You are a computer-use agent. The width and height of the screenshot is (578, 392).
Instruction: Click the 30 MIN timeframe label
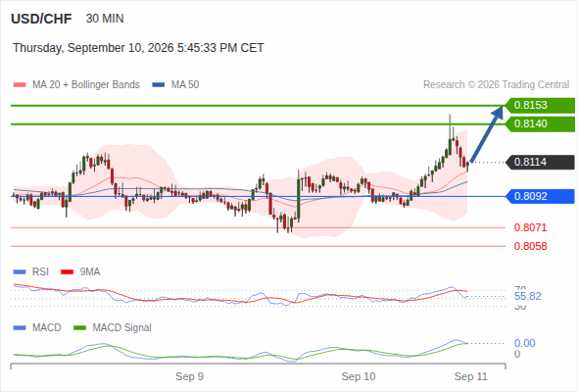tap(105, 19)
